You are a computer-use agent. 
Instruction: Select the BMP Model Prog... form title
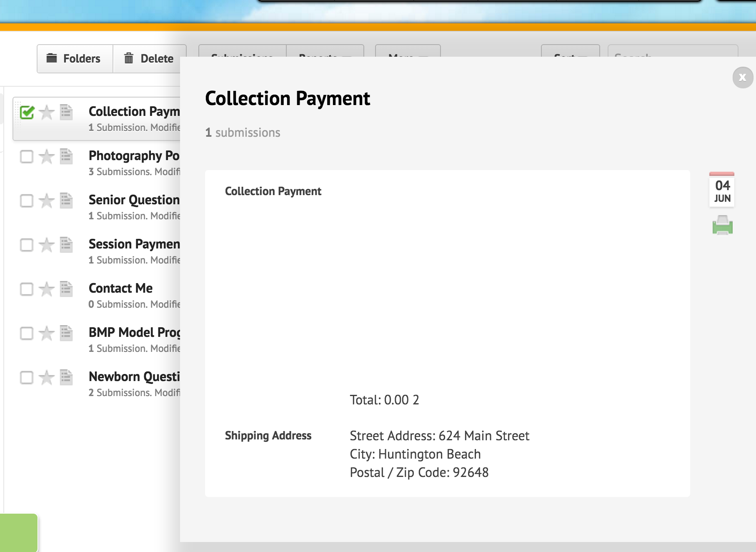coord(134,332)
